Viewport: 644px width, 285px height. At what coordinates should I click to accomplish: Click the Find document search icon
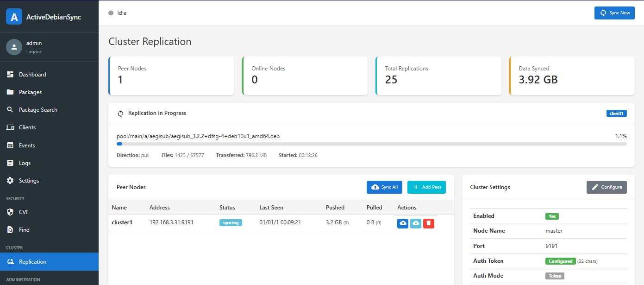(x=10, y=230)
